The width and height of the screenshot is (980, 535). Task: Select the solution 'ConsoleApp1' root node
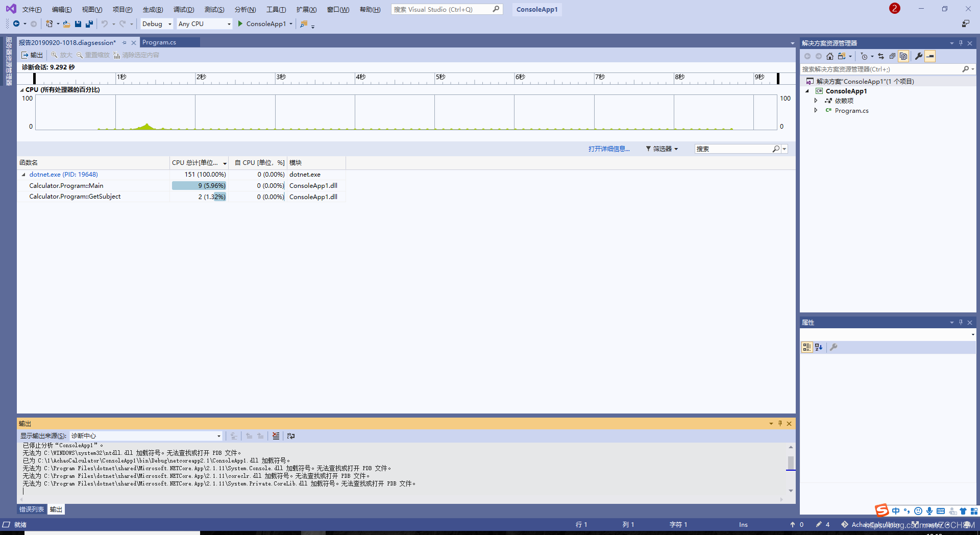pyautogui.click(x=865, y=82)
